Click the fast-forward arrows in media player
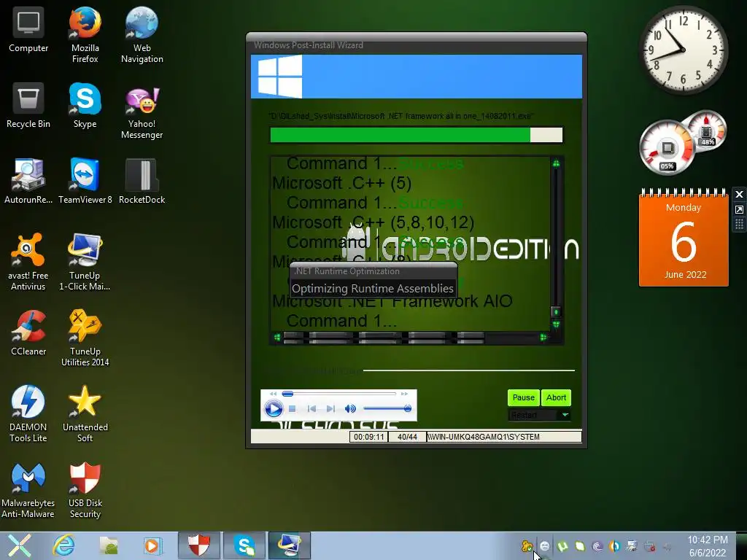The width and height of the screenshot is (747, 560). pyautogui.click(x=404, y=394)
